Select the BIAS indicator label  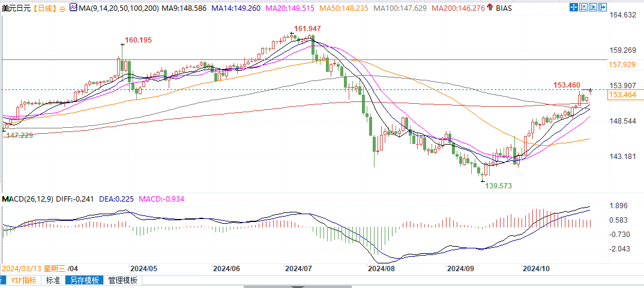coord(504,8)
